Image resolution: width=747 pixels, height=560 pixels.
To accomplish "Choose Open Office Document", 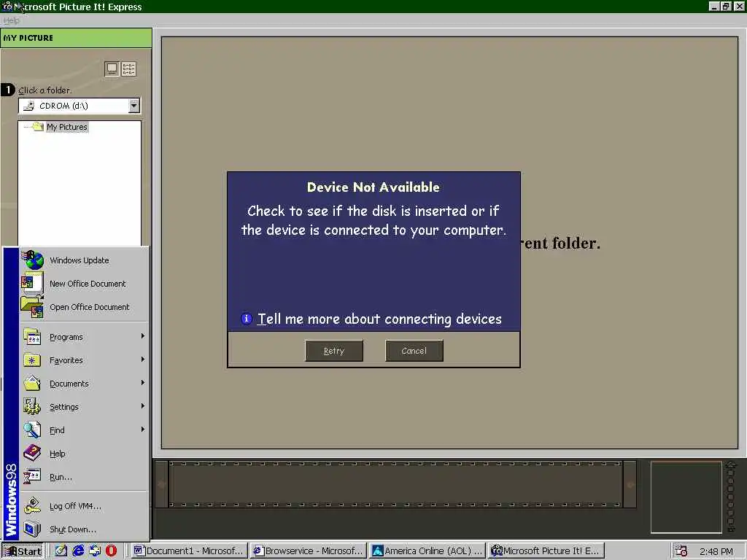I will point(90,307).
